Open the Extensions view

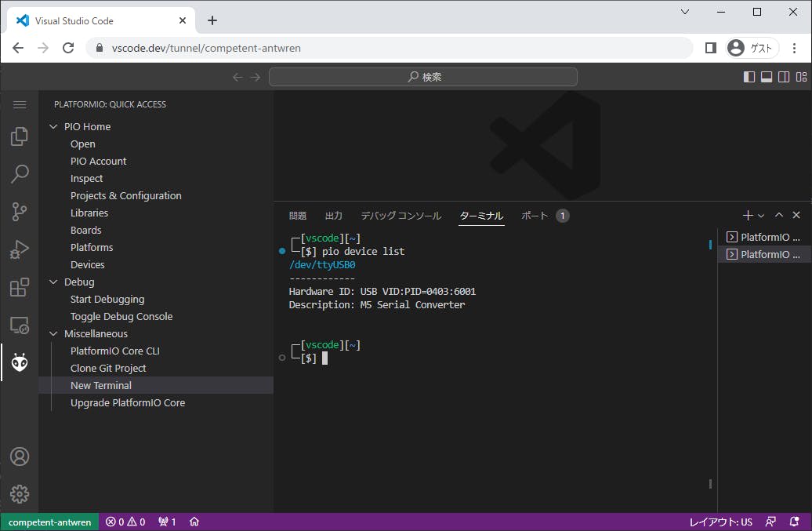[x=19, y=288]
